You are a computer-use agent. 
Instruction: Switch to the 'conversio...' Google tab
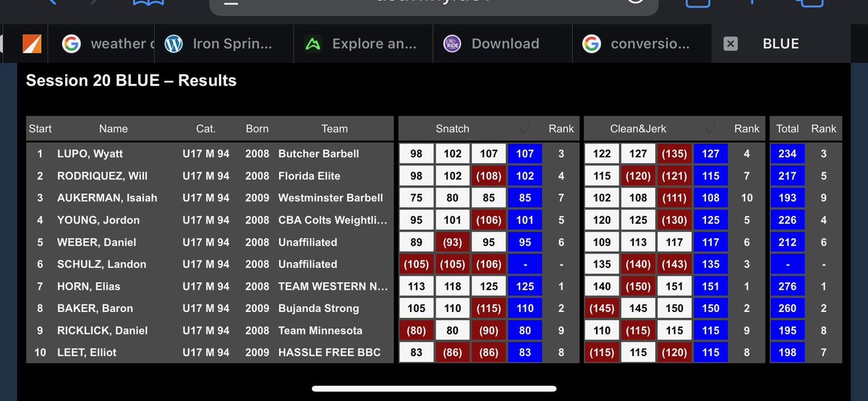coord(641,43)
